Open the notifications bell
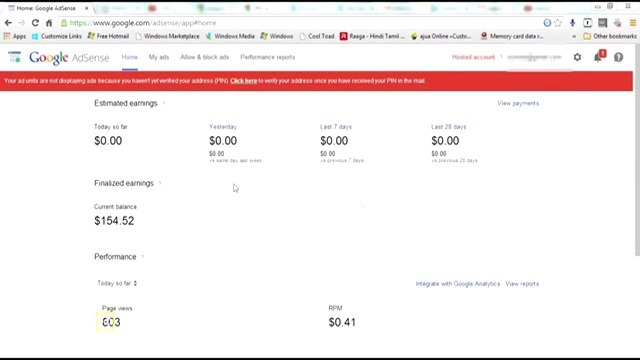This screenshot has width=640, height=360. coord(599,56)
